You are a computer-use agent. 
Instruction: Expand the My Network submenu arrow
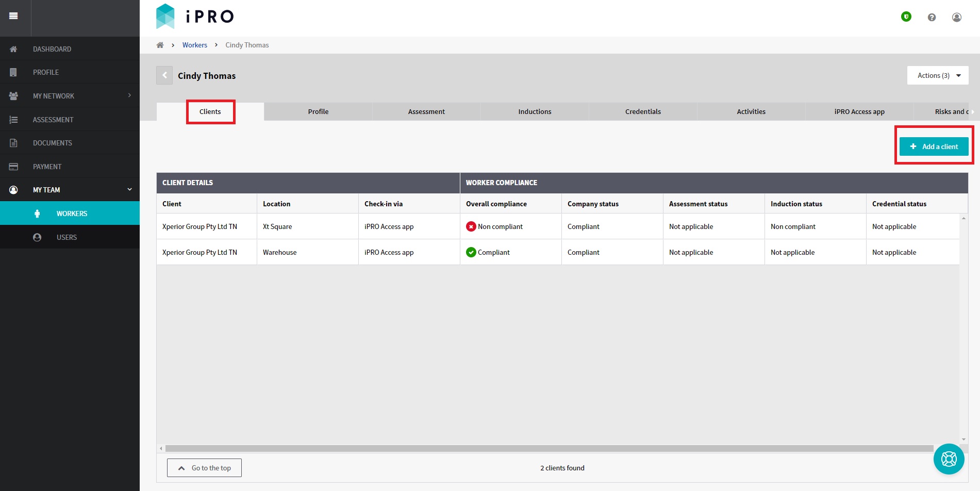click(x=129, y=95)
